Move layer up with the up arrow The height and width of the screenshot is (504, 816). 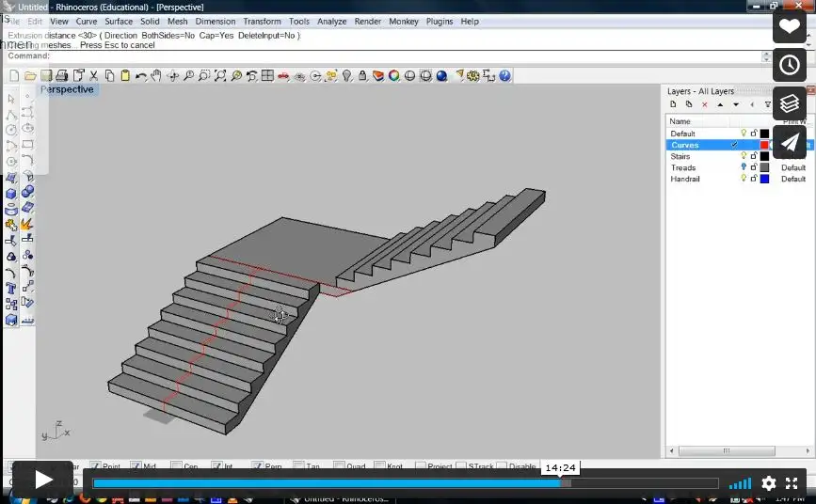pos(720,104)
